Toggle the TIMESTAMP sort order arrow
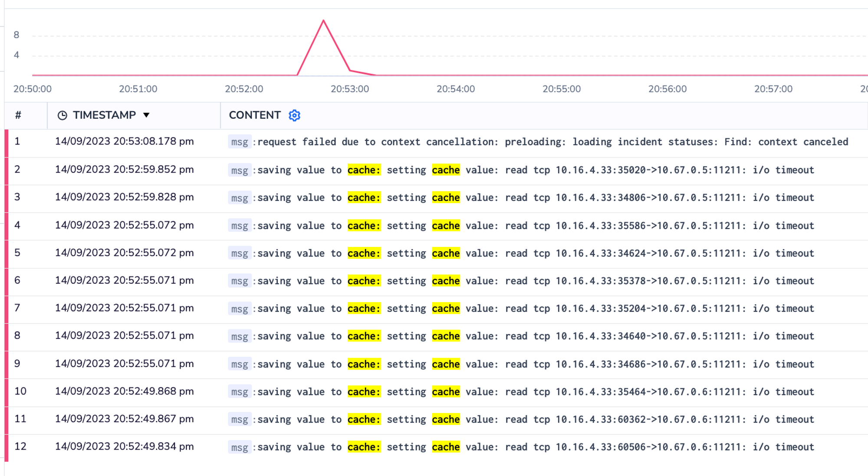Screen dimensions: 868x476 pos(146,115)
